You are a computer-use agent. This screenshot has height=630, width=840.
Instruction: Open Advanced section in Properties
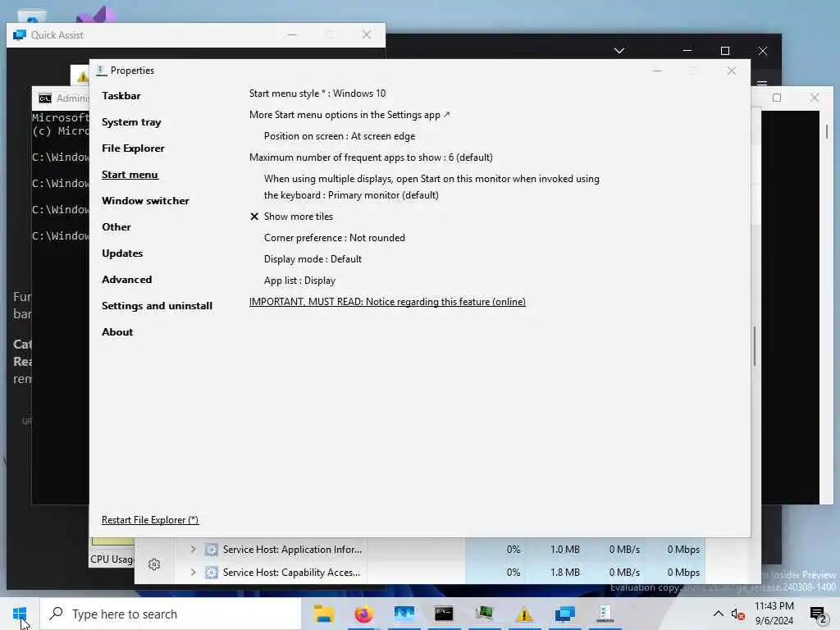[126, 280]
